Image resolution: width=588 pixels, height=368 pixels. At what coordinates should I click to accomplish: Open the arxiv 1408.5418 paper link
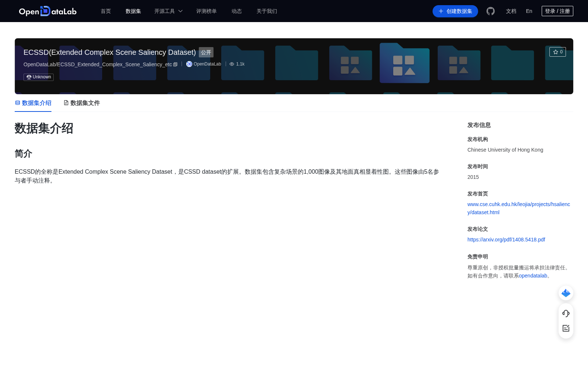point(506,240)
